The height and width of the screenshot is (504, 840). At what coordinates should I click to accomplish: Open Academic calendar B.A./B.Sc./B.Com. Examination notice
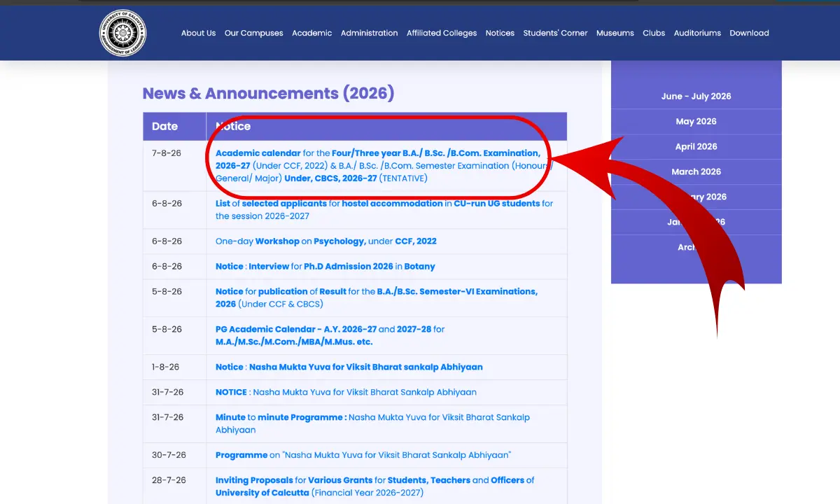384,166
